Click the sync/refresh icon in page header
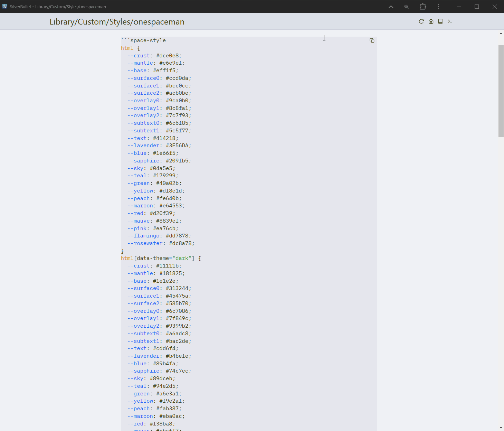This screenshot has height=431, width=504. 421,21
